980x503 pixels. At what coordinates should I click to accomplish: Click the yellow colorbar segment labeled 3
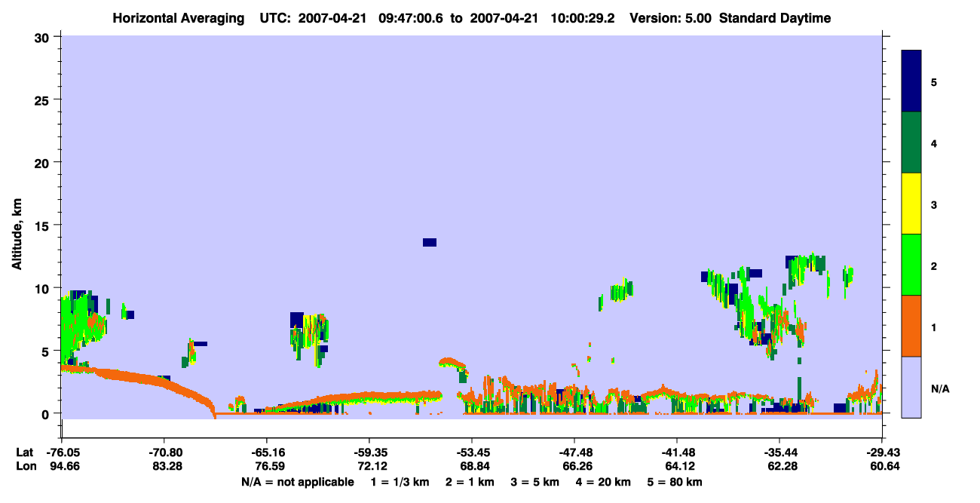(911, 204)
